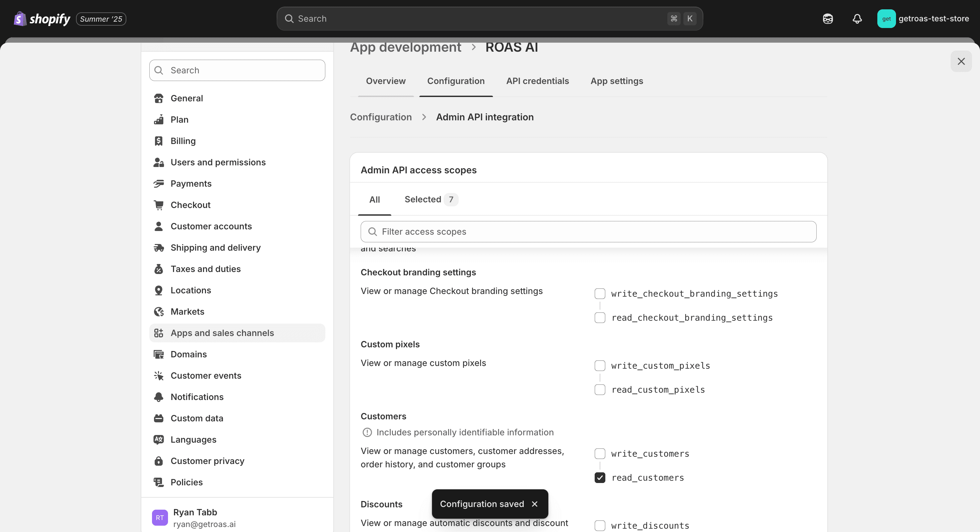The image size is (980, 532).
Task: Focus the settings sidebar Search field
Action: pyautogui.click(x=237, y=70)
